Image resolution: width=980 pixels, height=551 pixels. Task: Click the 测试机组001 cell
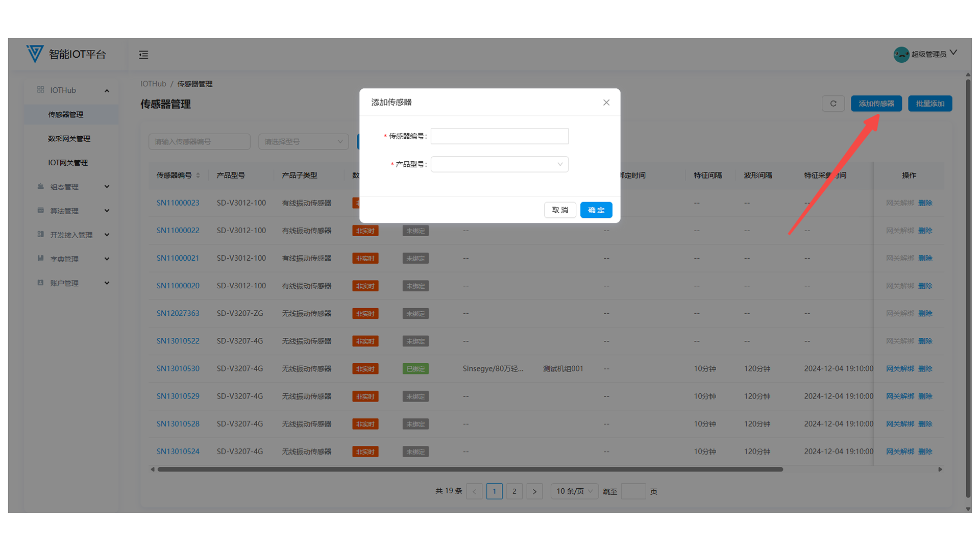(x=563, y=369)
